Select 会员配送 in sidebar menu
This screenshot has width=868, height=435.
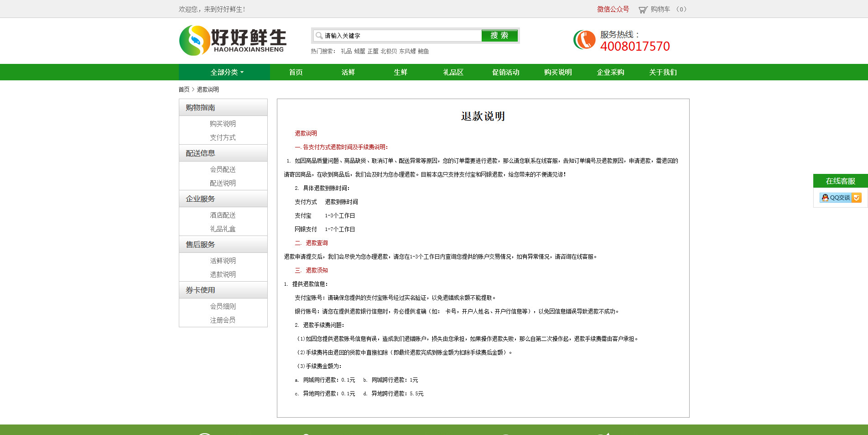tap(223, 169)
